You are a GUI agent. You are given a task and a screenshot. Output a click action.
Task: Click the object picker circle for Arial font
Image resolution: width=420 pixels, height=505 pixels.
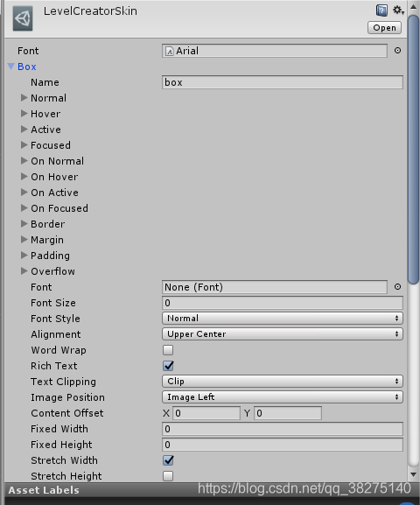pyautogui.click(x=398, y=51)
